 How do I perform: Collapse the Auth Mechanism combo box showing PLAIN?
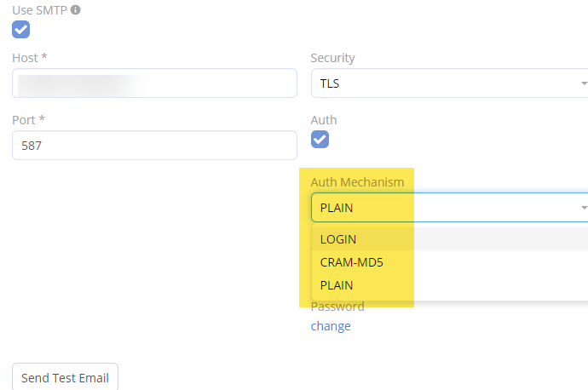click(443, 208)
